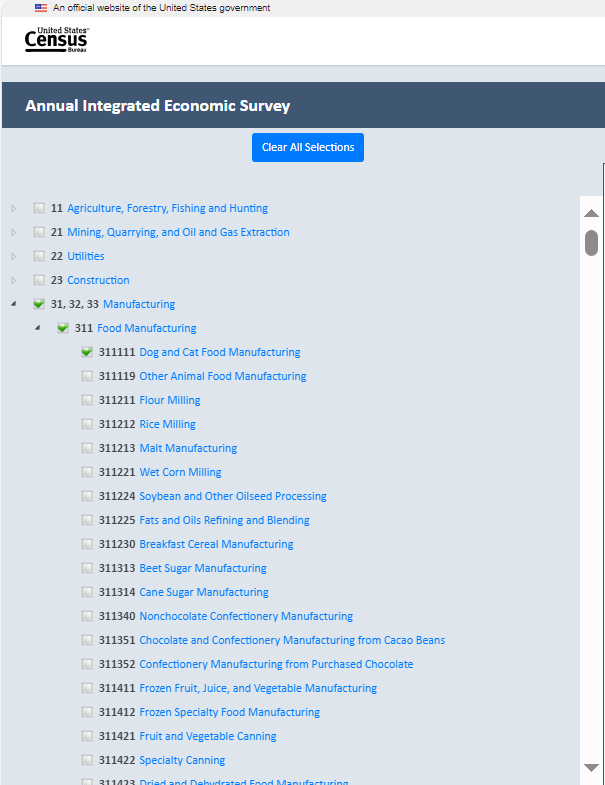Check the Flour Milling checkbox
Screen dimensions: 605x785
click(87, 400)
